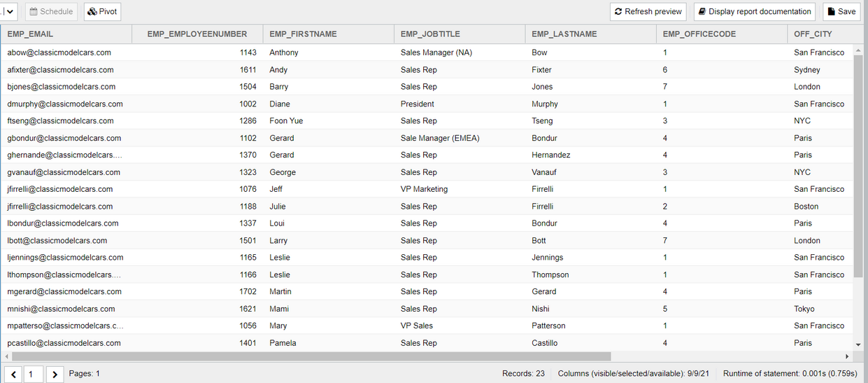Open Display report documentation
Viewport: 868px width, 383px height.
754,11
